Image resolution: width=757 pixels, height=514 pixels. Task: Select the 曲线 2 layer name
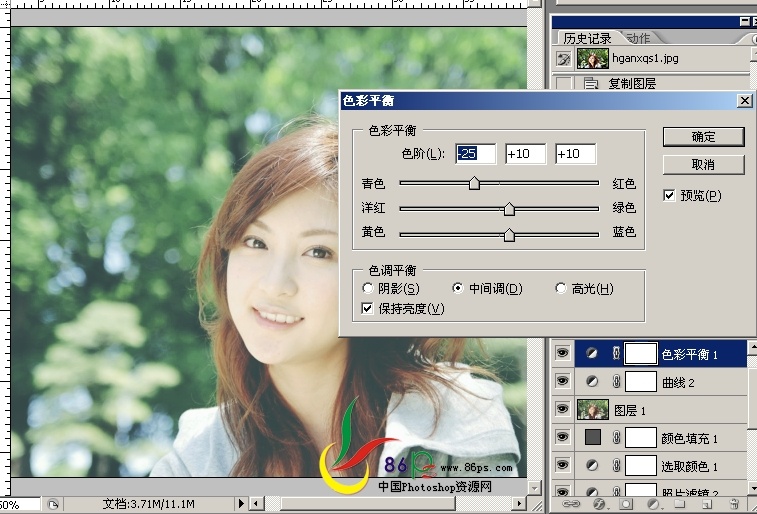click(x=678, y=383)
